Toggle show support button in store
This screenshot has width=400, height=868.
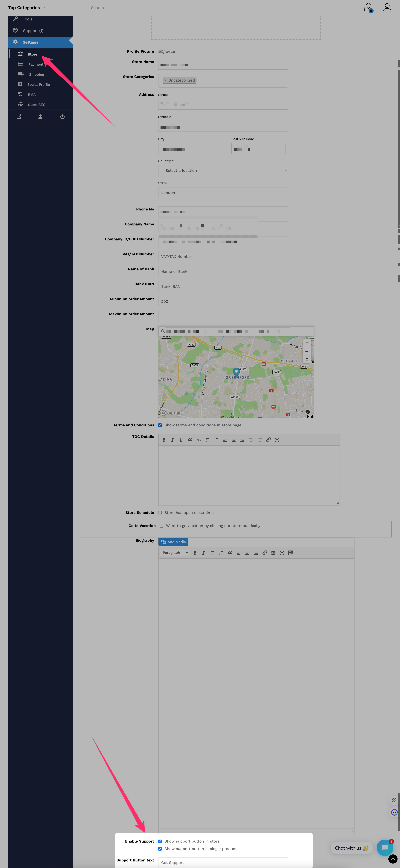(160, 841)
